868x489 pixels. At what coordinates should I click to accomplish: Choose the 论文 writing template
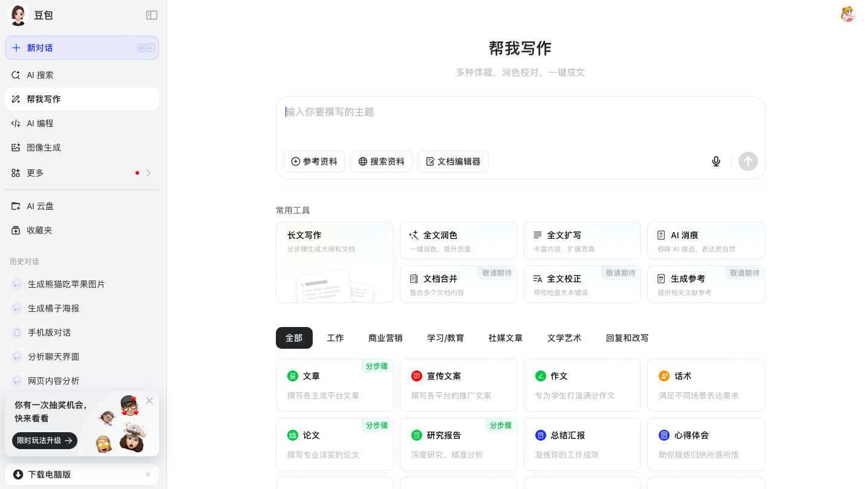[334, 444]
